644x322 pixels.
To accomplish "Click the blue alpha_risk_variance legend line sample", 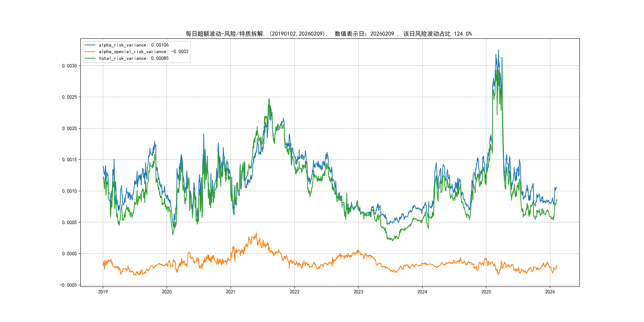I will click(90, 45).
